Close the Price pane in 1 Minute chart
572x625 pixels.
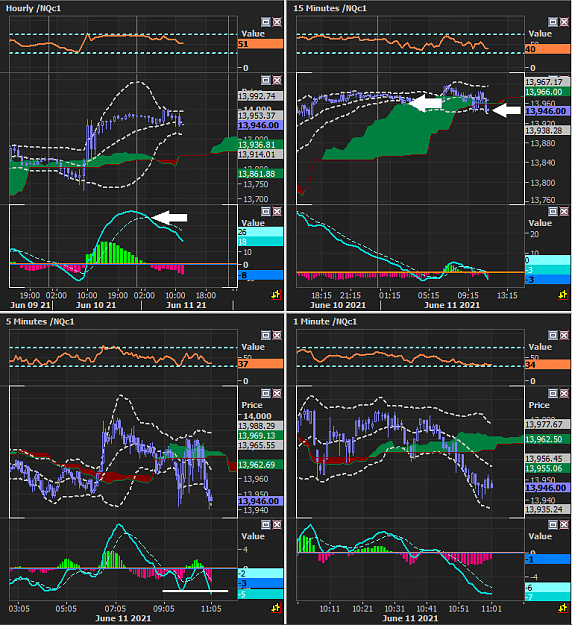coord(564,393)
